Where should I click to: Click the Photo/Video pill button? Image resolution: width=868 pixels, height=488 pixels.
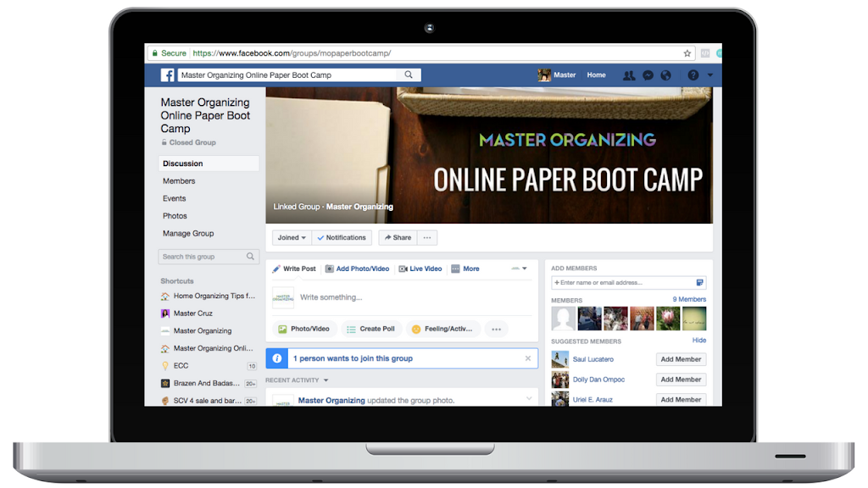[304, 329]
